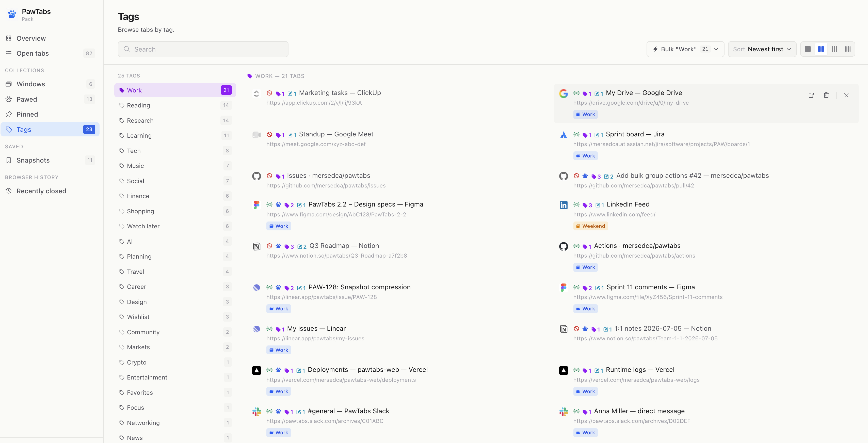Open the Overview page
Image resolution: width=868 pixels, height=443 pixels.
50,38
